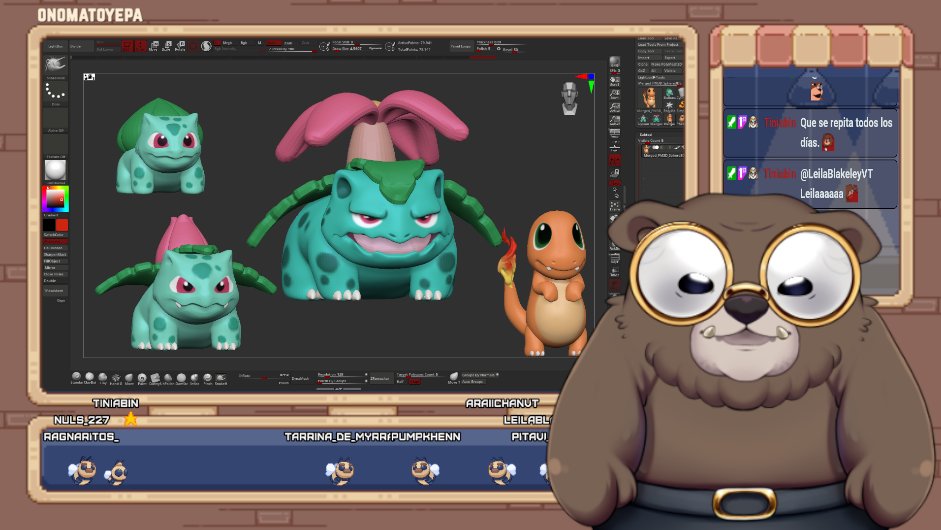Image resolution: width=941 pixels, height=530 pixels.
Task: Select the first brush in bottom shelf
Action: (x=76, y=378)
